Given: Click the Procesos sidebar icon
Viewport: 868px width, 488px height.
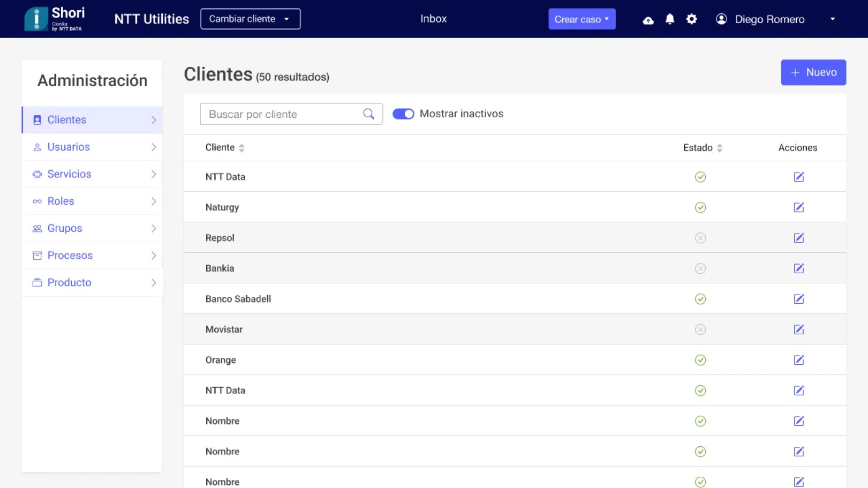Looking at the screenshot, I should tap(37, 256).
